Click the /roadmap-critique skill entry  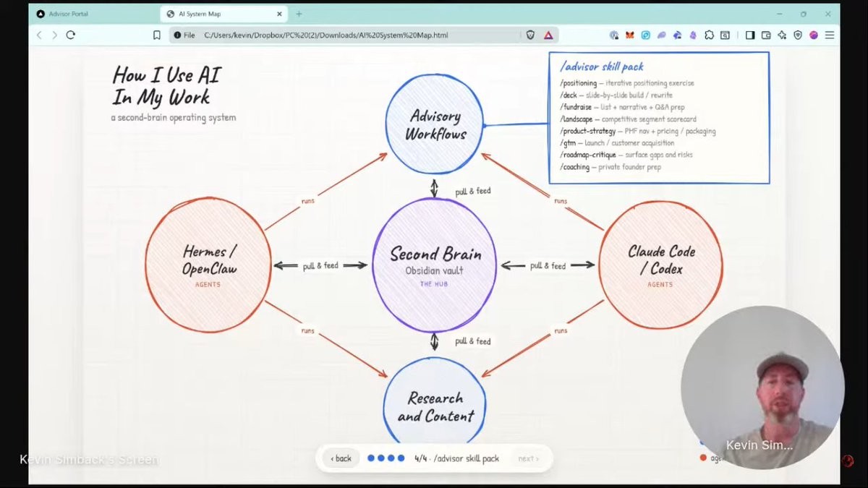click(627, 155)
